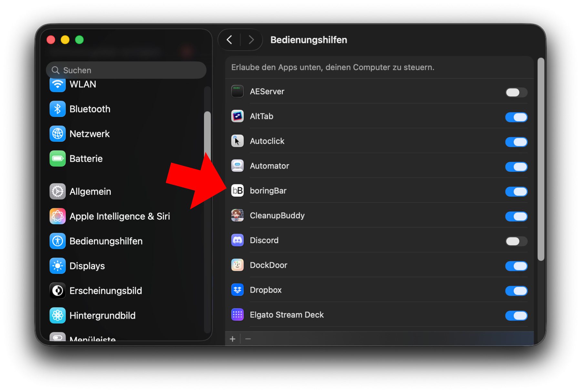Click the Erscheinungsbild appearance icon
Screen dimensions: 581x392
coord(57,291)
